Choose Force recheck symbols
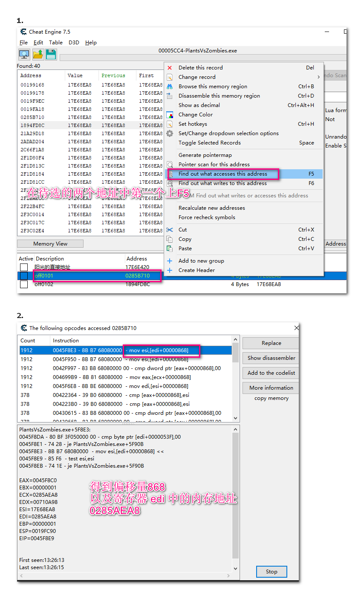Screen dimensions: 364x599 [x=244, y=217]
